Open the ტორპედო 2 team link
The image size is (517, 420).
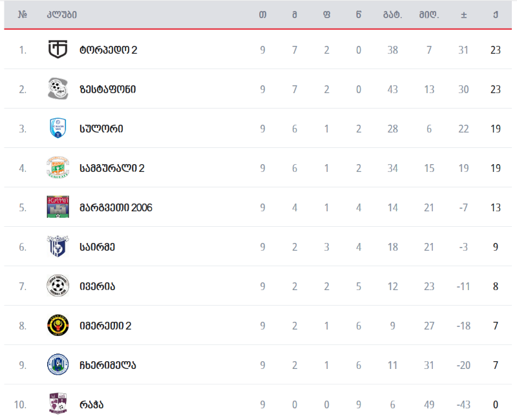(x=108, y=50)
